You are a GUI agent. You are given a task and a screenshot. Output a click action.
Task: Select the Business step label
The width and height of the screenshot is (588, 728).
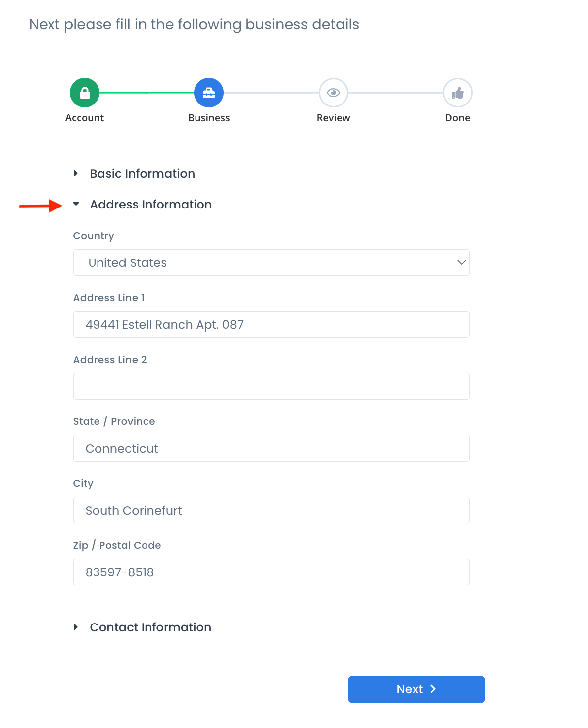point(208,118)
